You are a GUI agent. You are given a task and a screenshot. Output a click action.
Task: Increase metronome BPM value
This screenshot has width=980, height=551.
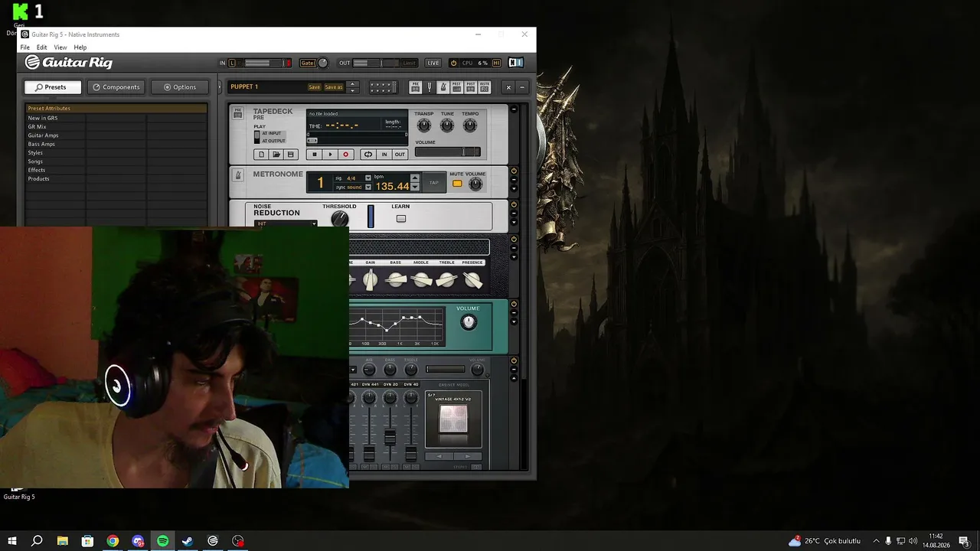(415, 178)
